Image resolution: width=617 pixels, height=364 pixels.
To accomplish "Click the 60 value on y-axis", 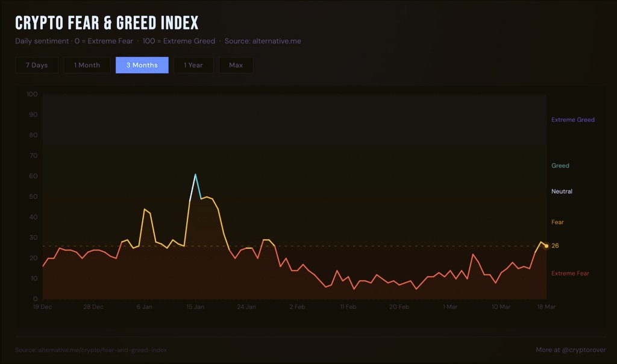I will 34,176.
